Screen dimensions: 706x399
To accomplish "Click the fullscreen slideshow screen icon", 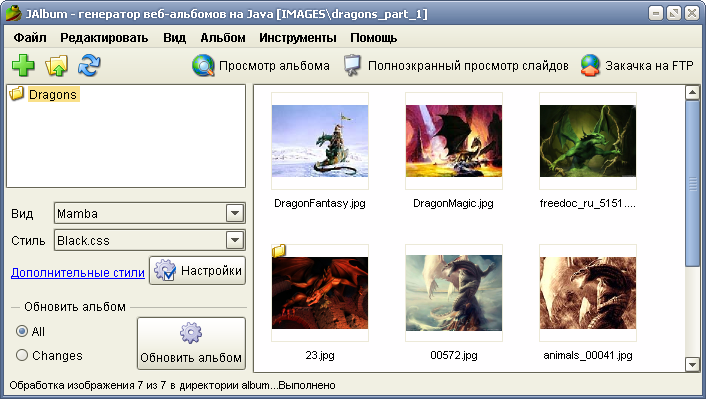I will [x=352, y=66].
